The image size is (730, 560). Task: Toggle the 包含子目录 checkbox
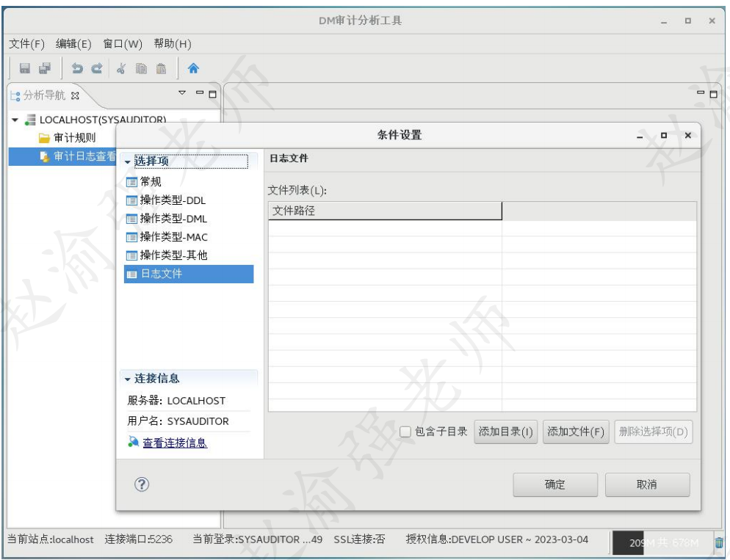pos(405,432)
